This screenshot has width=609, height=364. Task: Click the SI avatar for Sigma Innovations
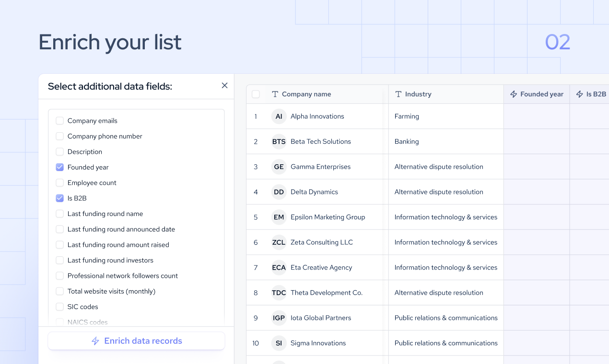pos(279,343)
